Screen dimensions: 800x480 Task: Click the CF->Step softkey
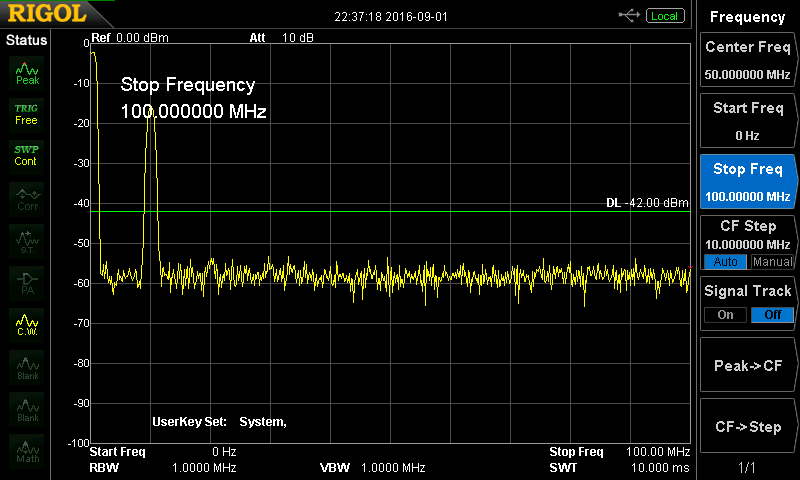pyautogui.click(x=747, y=426)
